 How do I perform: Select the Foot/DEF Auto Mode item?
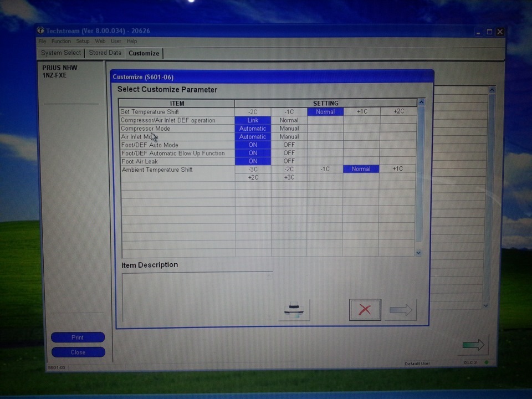coord(177,145)
